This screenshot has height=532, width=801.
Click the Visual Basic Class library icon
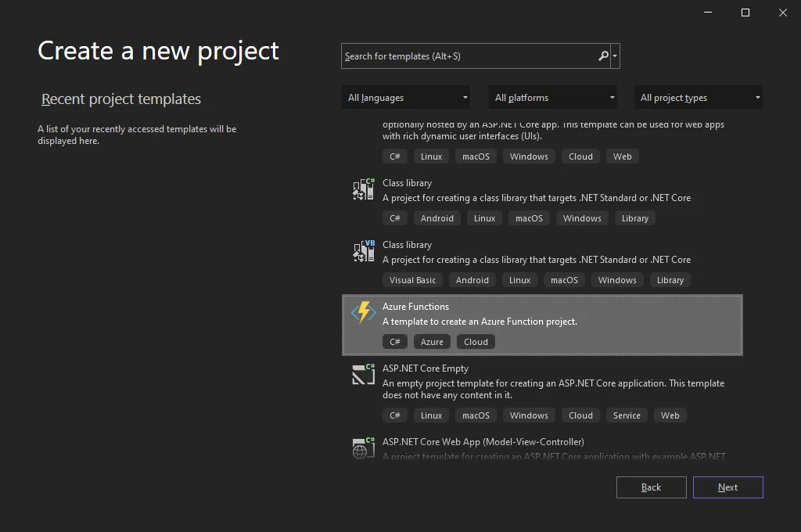[363, 251]
